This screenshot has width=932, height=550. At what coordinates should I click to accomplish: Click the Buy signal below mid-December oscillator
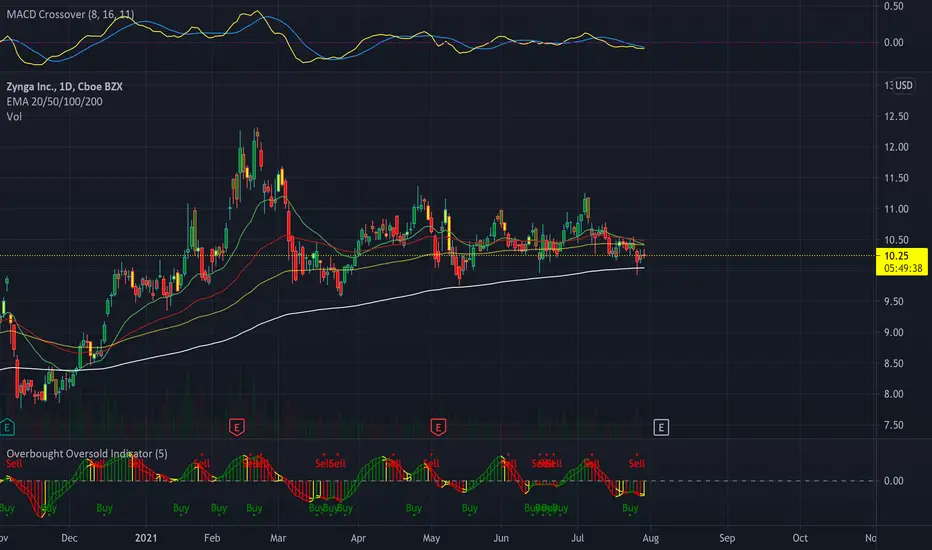coord(104,508)
